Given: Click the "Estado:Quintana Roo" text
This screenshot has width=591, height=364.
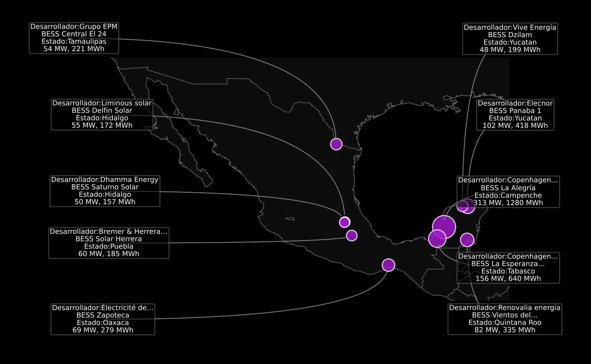Looking at the screenshot, I should point(505,323).
